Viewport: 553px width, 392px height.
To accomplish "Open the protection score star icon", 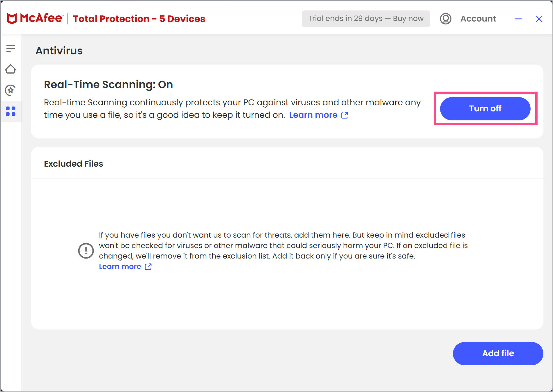I will click(10, 90).
